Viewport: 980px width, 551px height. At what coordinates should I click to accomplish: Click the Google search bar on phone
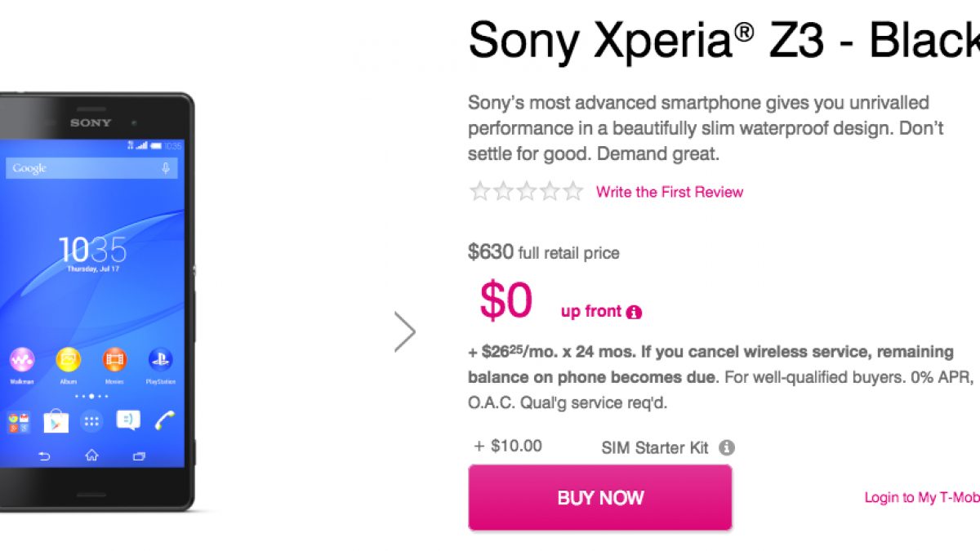[82, 168]
